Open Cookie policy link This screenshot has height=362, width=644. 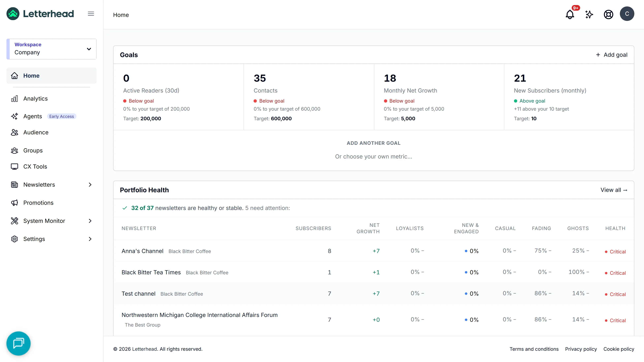point(619,349)
